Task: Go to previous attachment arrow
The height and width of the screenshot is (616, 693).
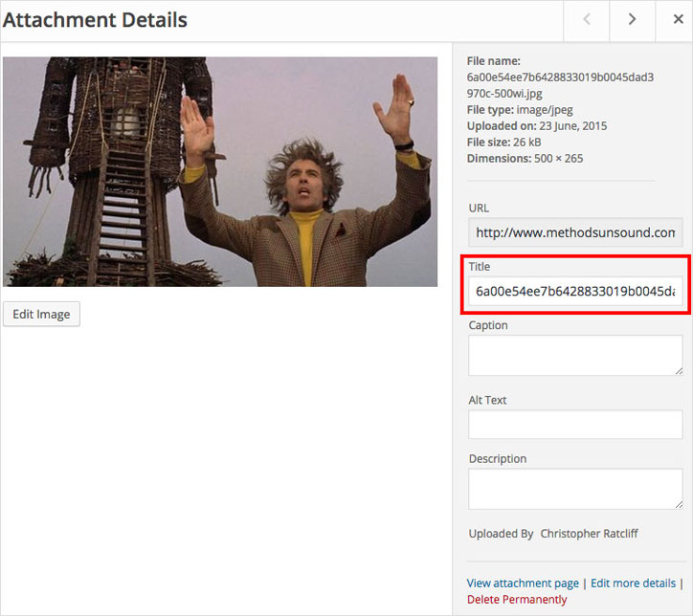Action: coord(587,19)
